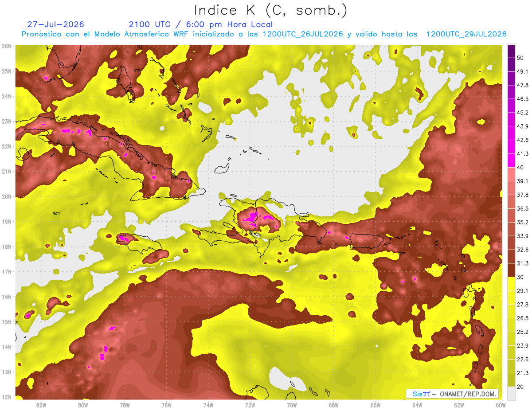Click the "30" value on the color scale

point(520,277)
